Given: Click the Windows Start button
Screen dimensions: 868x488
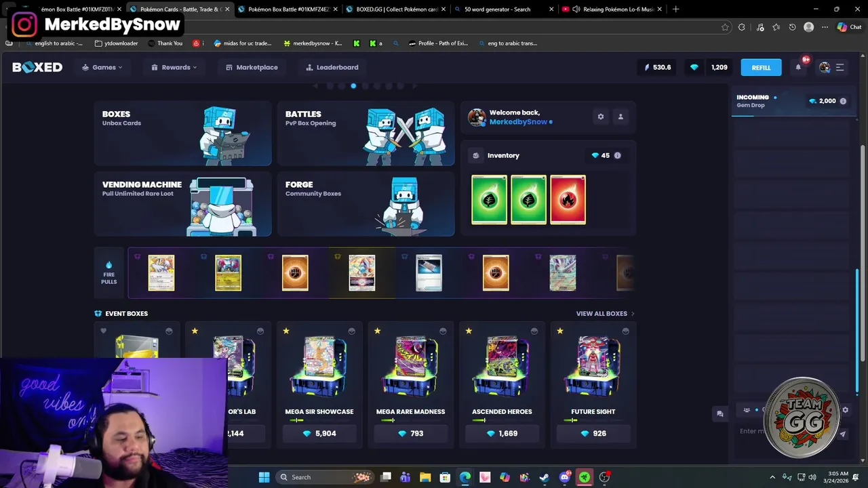Looking at the screenshot, I should pyautogui.click(x=264, y=477).
